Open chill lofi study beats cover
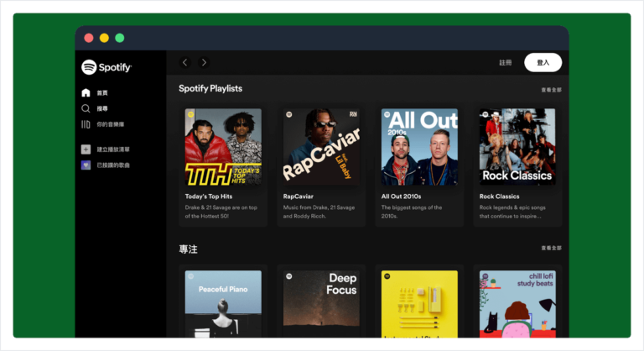 517,304
